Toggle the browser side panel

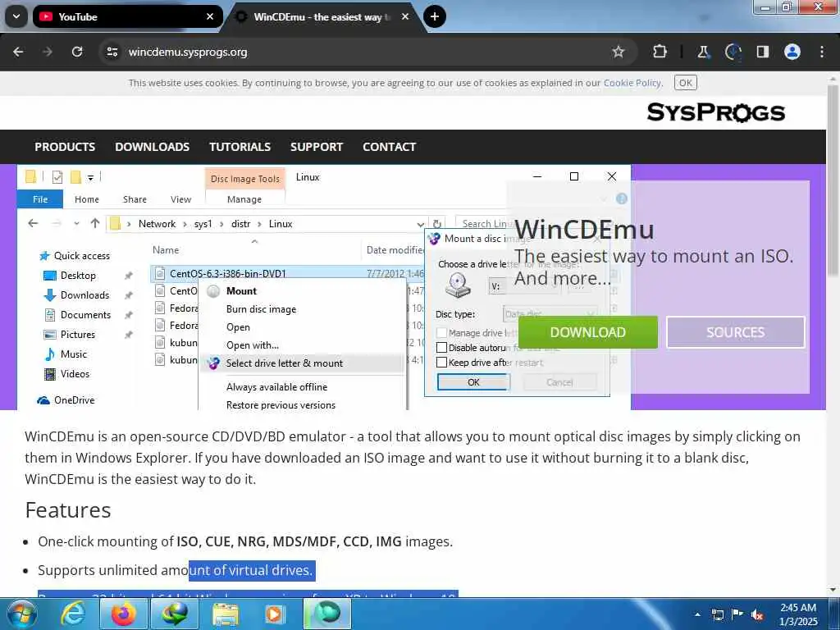[x=762, y=52]
